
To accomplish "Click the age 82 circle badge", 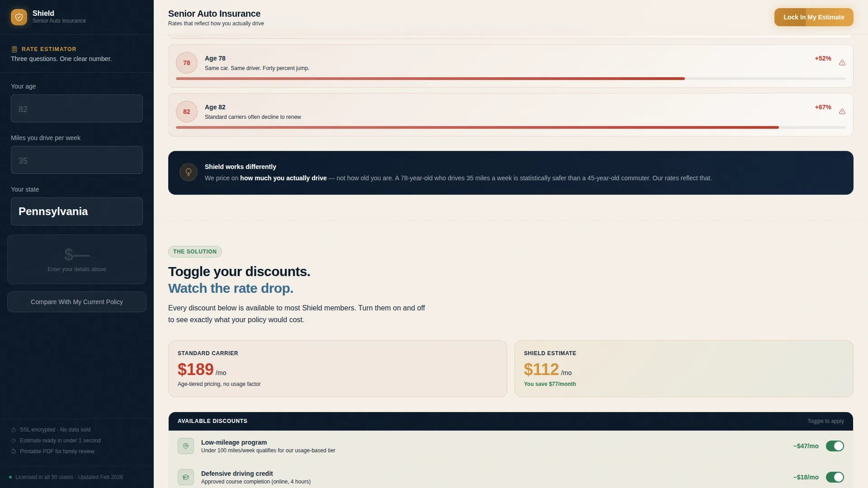I will [x=187, y=112].
